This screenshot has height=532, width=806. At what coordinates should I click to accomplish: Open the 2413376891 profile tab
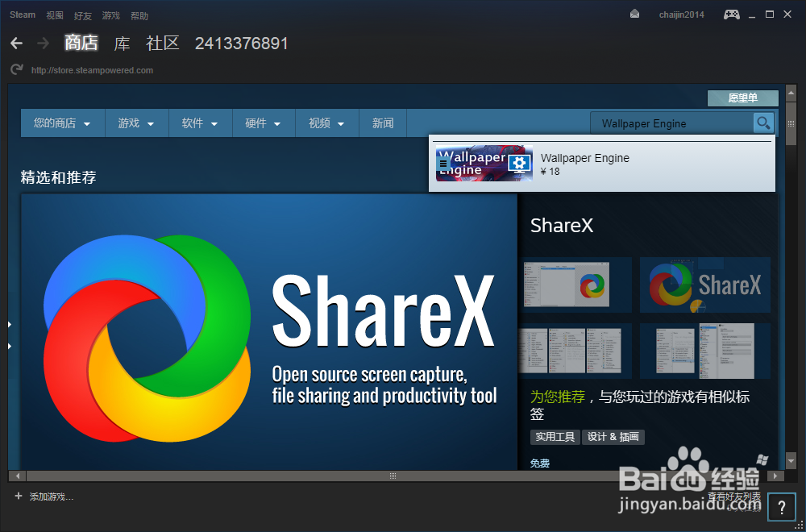coord(242,44)
